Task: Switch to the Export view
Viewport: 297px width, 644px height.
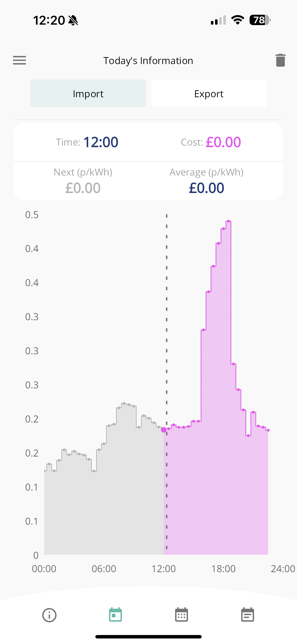Action: click(x=209, y=93)
